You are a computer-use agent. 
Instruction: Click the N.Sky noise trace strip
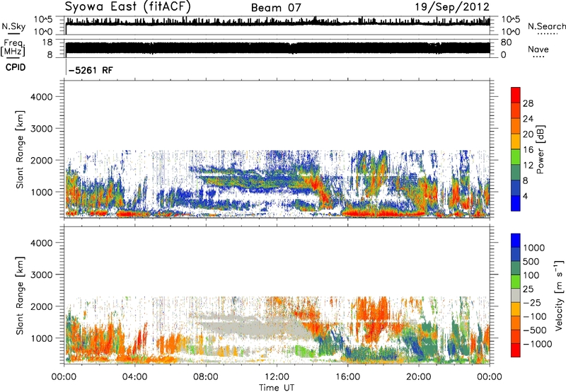coord(277,22)
